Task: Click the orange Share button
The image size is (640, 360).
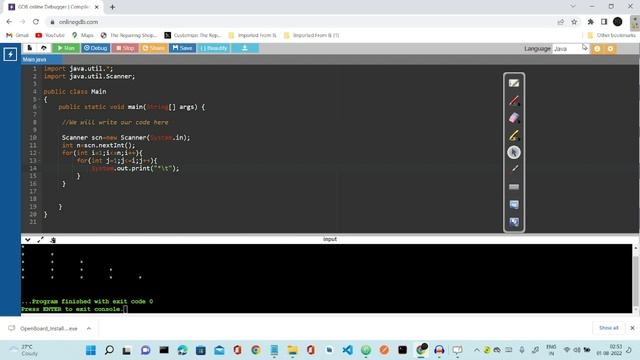Action: [154, 48]
